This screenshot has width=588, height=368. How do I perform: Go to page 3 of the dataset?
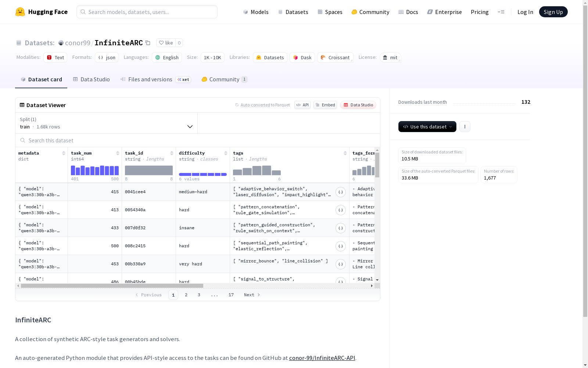pyautogui.click(x=199, y=295)
